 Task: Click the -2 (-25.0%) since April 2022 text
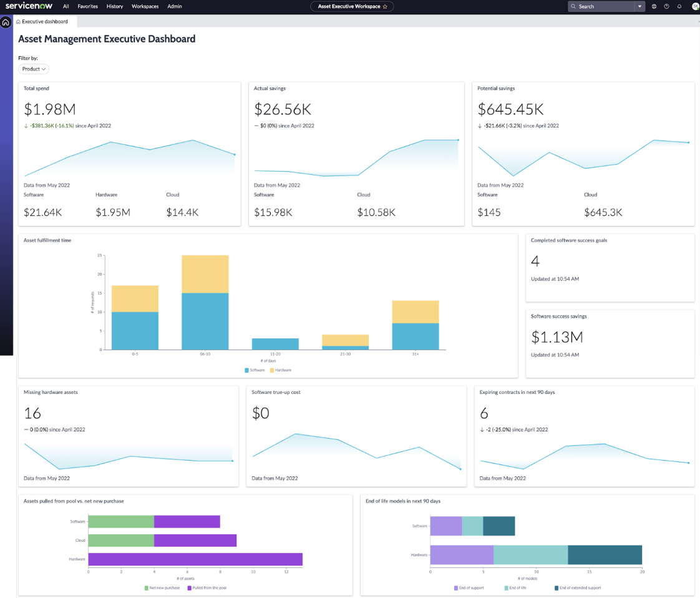(x=517, y=429)
